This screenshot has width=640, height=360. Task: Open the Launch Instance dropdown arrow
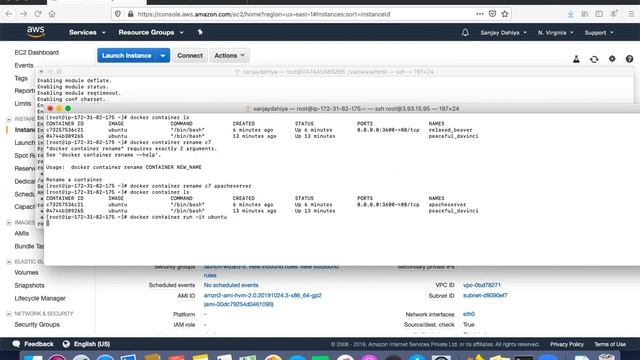[163, 56]
